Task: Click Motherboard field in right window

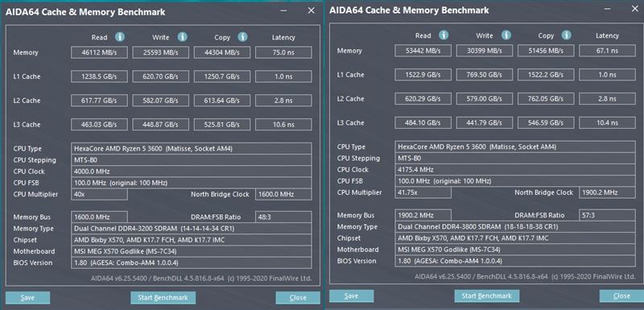Action: tap(515, 250)
